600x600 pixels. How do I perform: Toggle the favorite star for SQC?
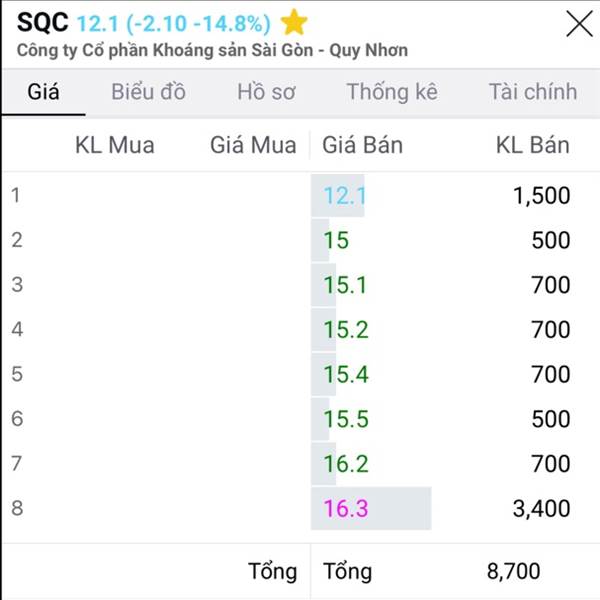293,22
